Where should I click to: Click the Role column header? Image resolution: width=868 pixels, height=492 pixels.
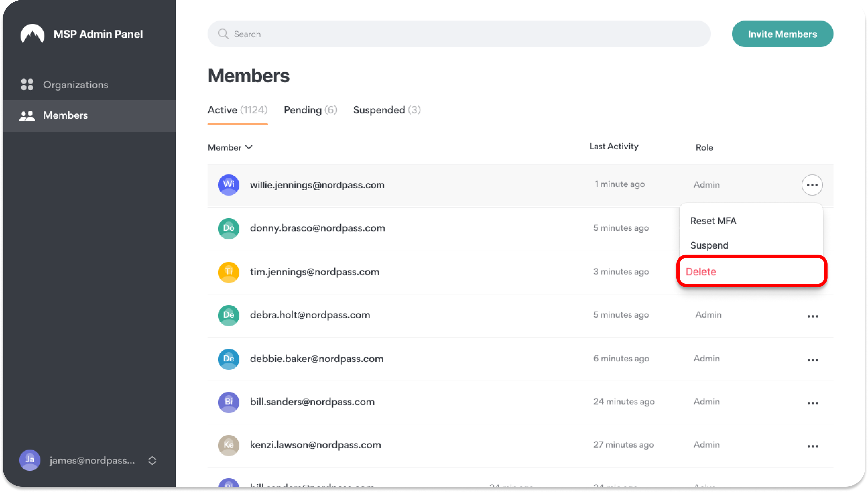coord(704,147)
